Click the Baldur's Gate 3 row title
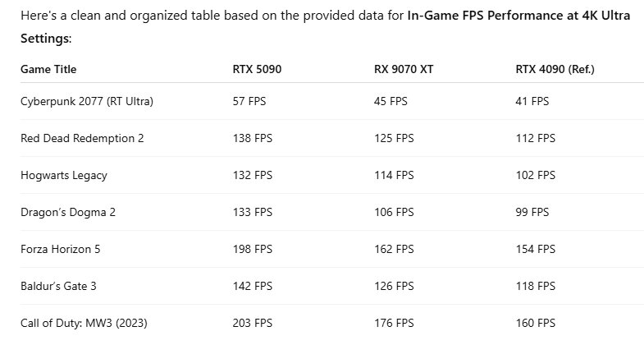 [63, 286]
